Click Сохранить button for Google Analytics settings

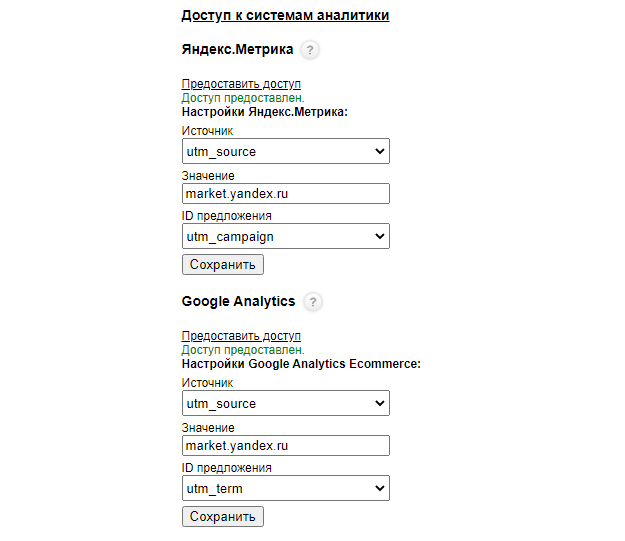click(x=223, y=517)
